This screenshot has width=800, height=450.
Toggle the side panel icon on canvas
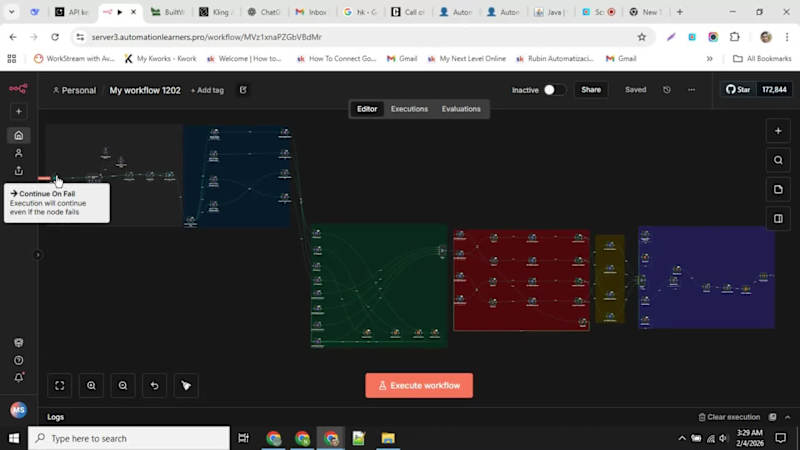778,219
